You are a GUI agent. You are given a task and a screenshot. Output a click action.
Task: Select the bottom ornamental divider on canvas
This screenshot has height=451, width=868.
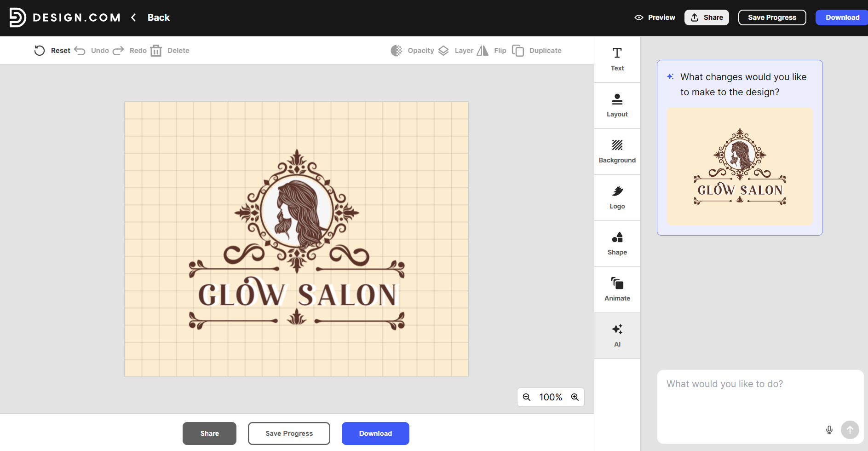pos(297,319)
